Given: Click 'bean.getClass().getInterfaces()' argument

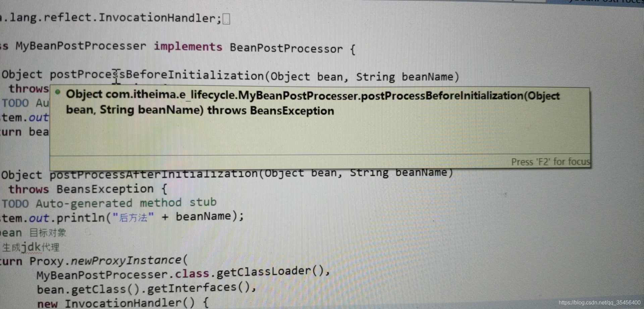Looking at the screenshot, I should 144,288.
